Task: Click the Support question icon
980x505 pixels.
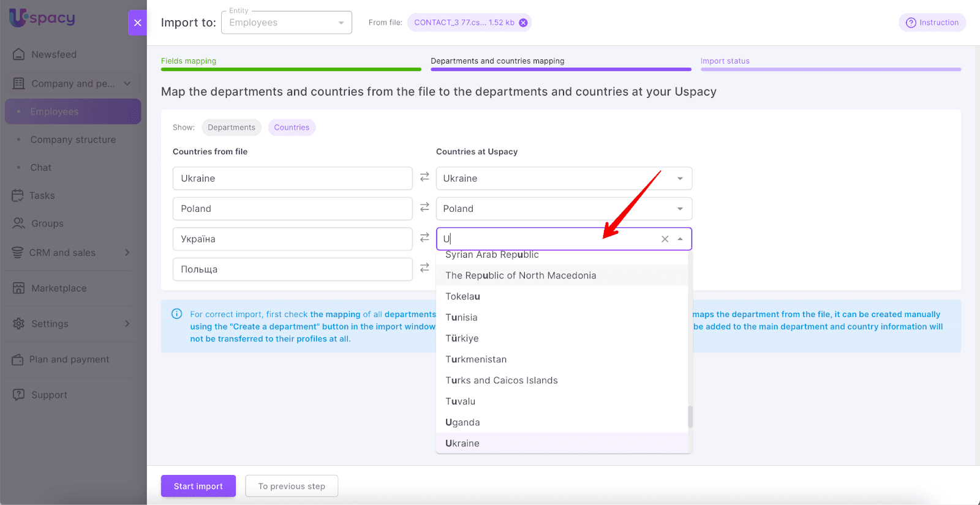Action: pyautogui.click(x=19, y=395)
